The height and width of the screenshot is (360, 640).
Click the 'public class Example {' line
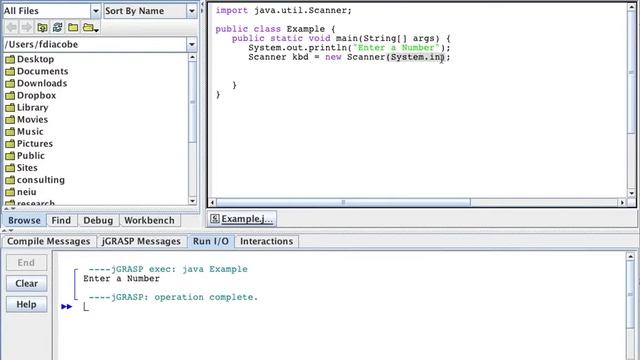tap(275, 29)
